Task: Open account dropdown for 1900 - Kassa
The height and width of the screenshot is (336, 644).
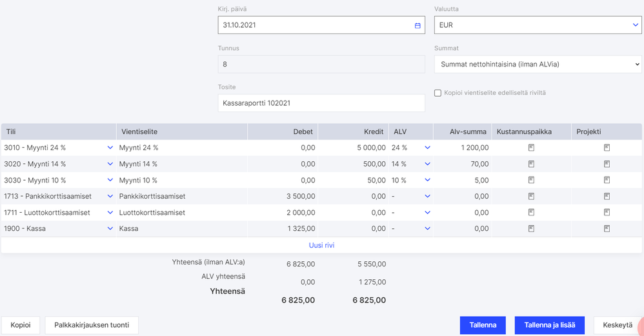Action: (110, 228)
